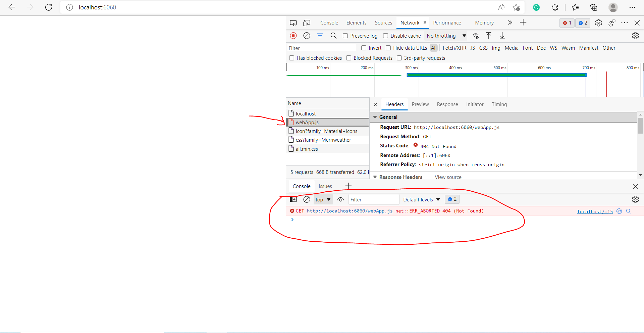Tick the Hide data URLs checkbox
Screen dimensions: 644x333
tap(388, 48)
